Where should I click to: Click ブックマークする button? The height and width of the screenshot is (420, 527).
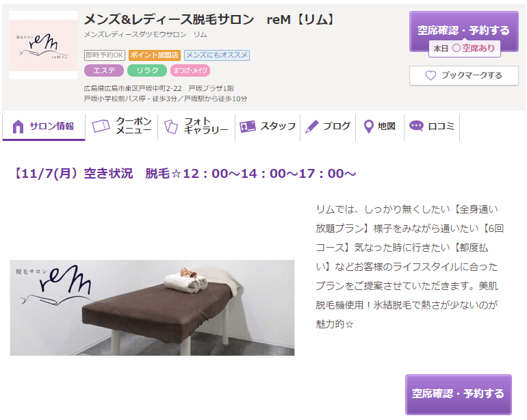[x=464, y=76]
